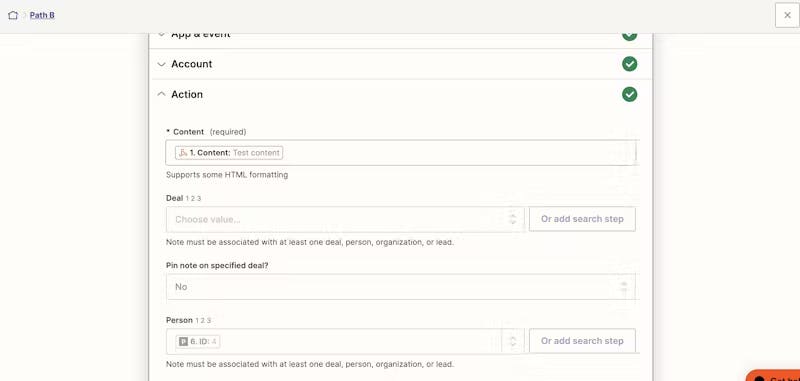
Task: Click into the Person field
Action: pos(345,341)
